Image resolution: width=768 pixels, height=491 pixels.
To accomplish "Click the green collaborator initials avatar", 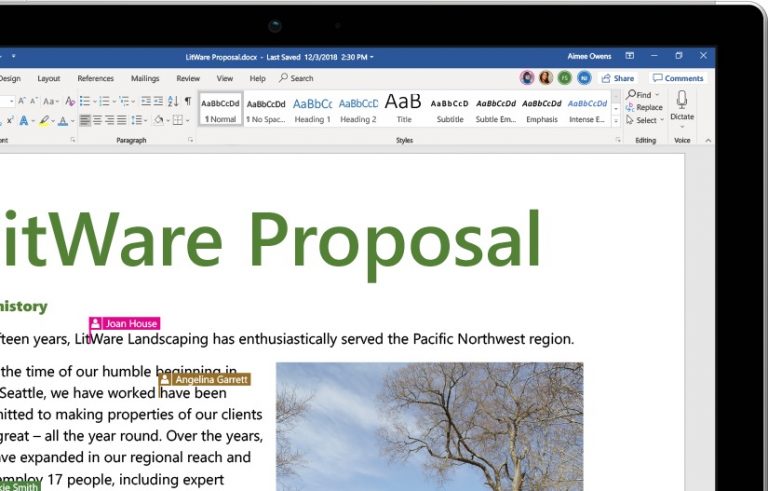I will pos(565,77).
